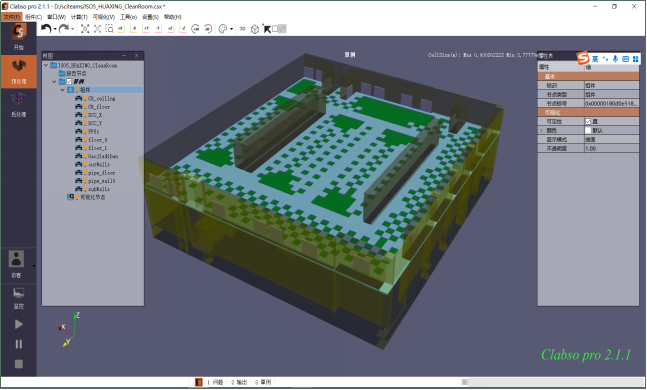The width and height of the screenshot is (647, 390).
Task: Open the color palette dropdown arrow
Action: (231, 29)
